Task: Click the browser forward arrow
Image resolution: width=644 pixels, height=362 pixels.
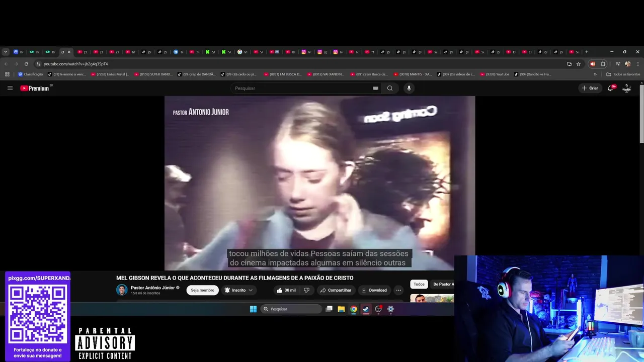Action: tap(16, 64)
